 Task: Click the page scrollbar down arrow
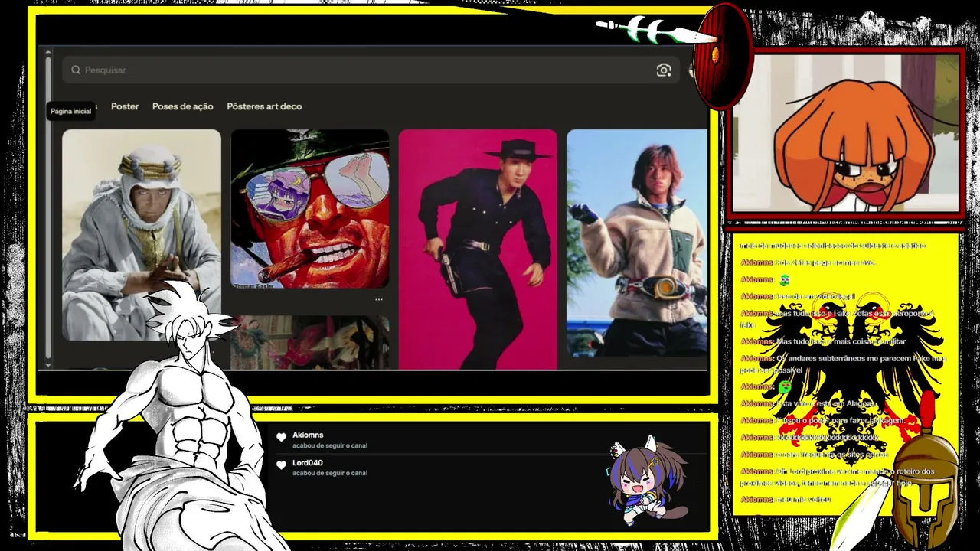pos(48,364)
